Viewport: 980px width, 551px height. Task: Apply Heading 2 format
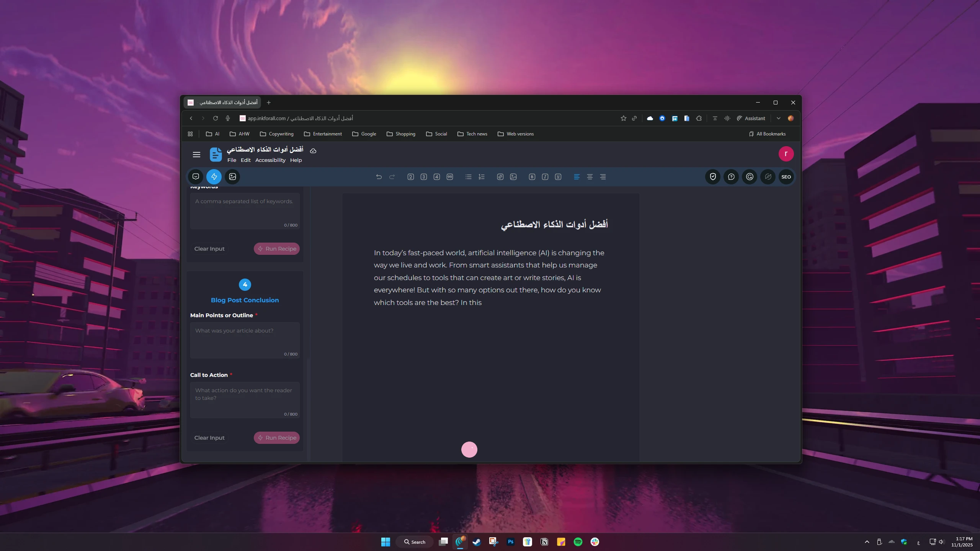(410, 177)
